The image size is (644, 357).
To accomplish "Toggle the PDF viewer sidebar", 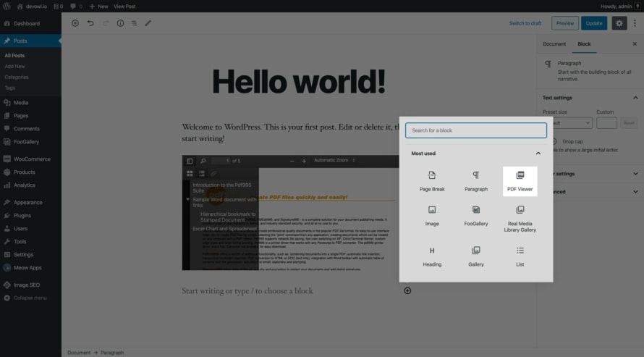I will coord(190,161).
